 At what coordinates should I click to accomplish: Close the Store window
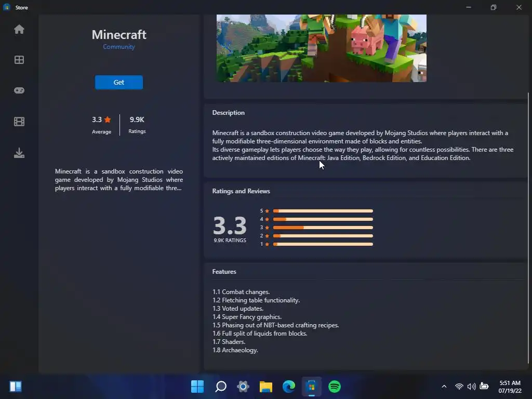coord(519,7)
